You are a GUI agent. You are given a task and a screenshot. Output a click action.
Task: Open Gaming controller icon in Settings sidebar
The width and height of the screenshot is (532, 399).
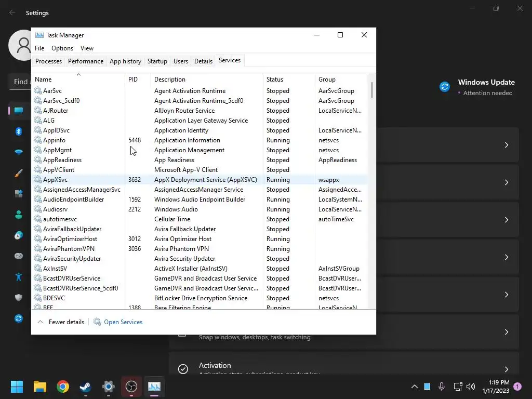pos(19,256)
